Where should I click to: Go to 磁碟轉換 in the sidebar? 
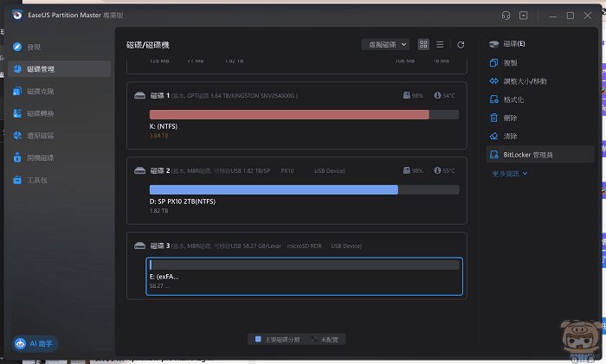coord(41,113)
